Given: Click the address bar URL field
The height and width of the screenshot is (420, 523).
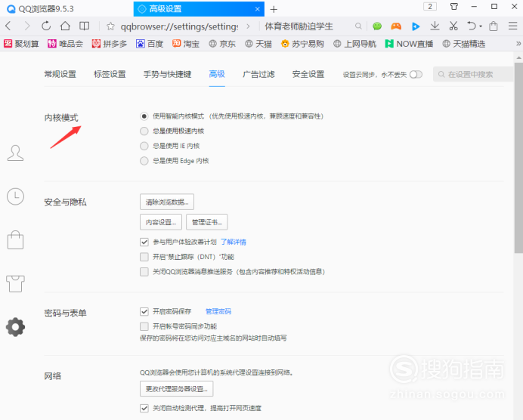Looking at the screenshot, I should [x=179, y=26].
